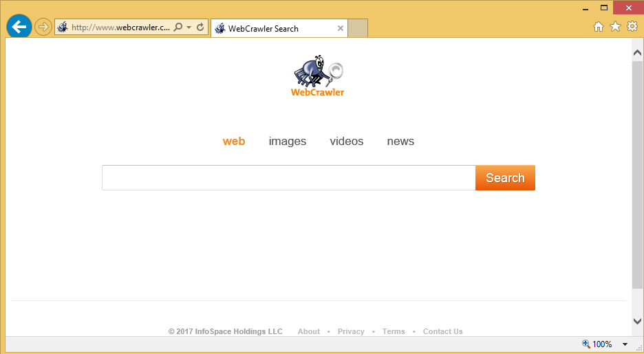The height and width of the screenshot is (354, 644).
Task: Focus the search query input field
Action: tap(289, 177)
